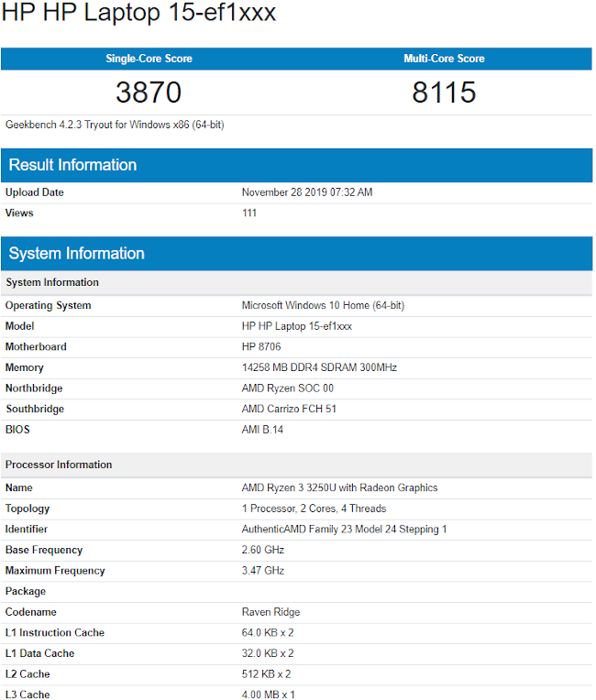This screenshot has width=596, height=700.
Task: Click the Microsoft Windows 10 Home value
Action: (323, 306)
